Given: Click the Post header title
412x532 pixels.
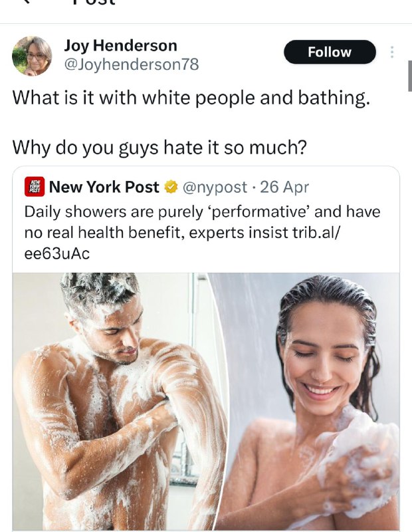Looking at the screenshot, I should (94, 2).
